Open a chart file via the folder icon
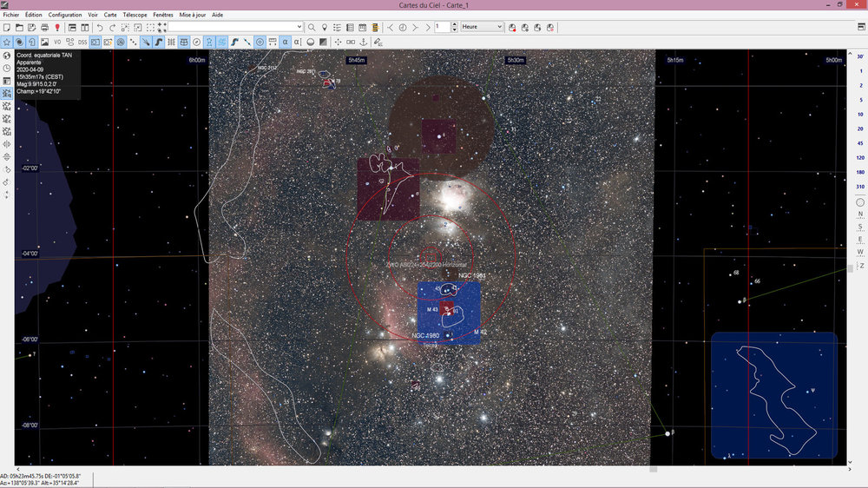Viewport: 868px width, 488px height. click(19, 27)
